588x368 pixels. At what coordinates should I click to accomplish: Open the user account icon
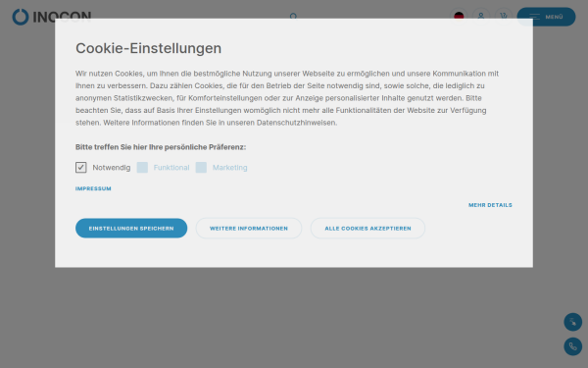click(481, 17)
